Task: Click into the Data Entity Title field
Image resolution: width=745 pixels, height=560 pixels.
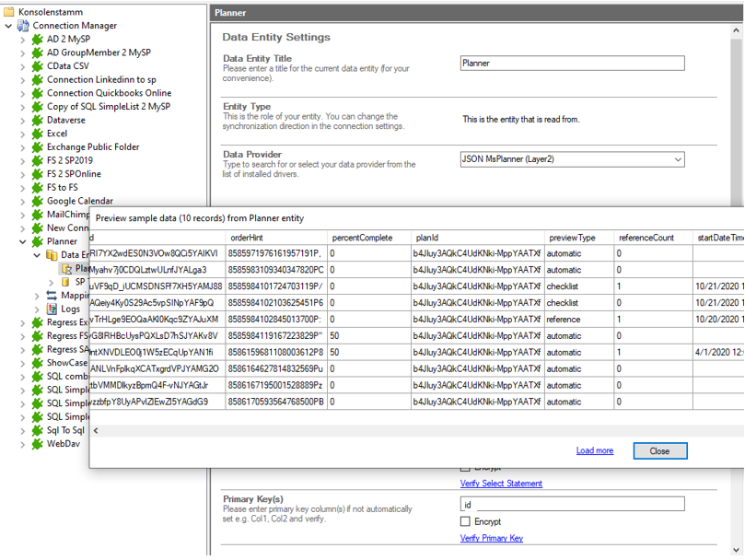Action: (572, 64)
